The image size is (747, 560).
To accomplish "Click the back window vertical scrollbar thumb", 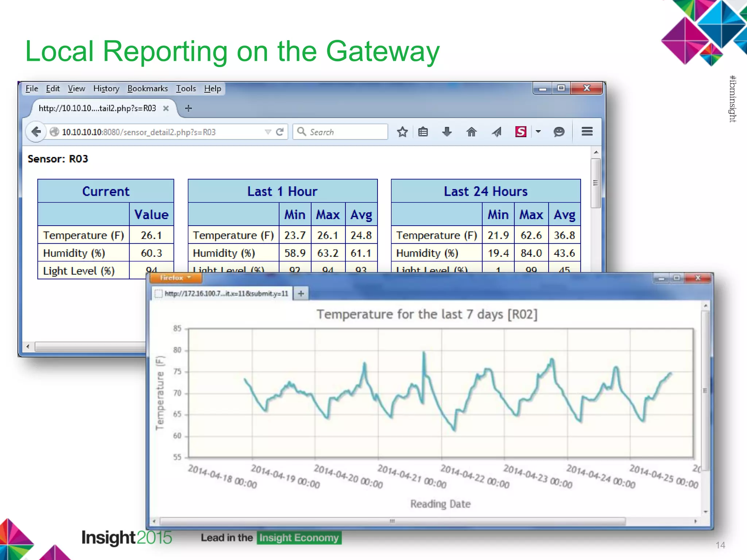I will click(x=596, y=183).
